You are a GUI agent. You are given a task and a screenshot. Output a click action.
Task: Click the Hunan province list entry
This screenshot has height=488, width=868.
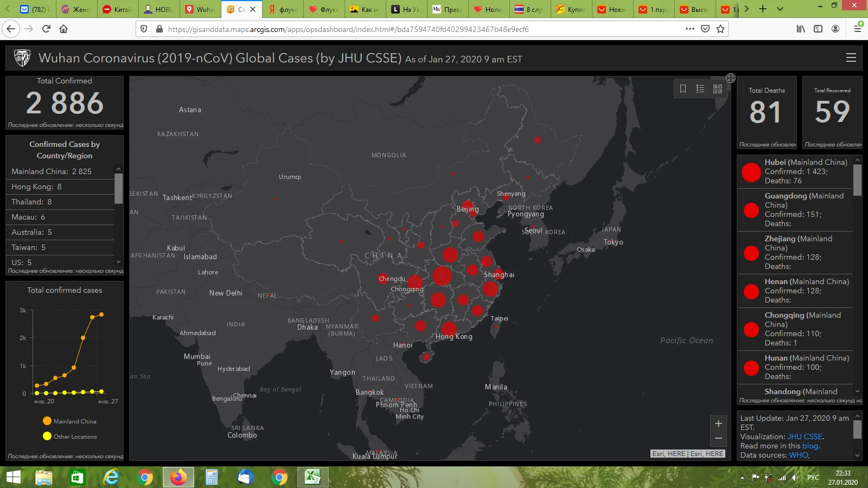click(795, 367)
